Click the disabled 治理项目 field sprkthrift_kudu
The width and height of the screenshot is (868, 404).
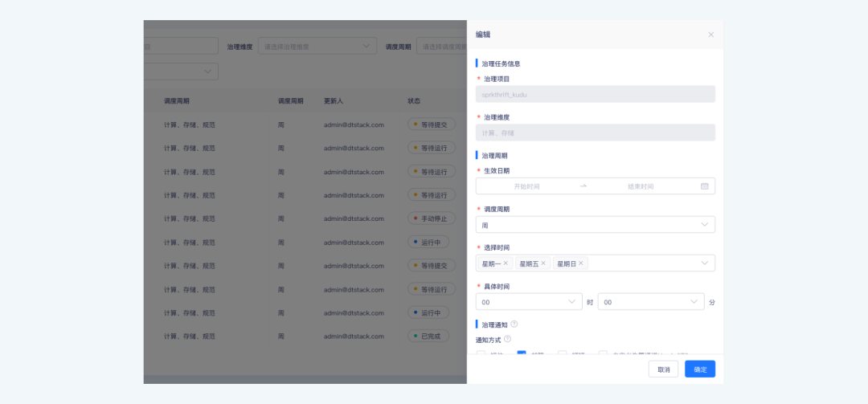click(595, 94)
